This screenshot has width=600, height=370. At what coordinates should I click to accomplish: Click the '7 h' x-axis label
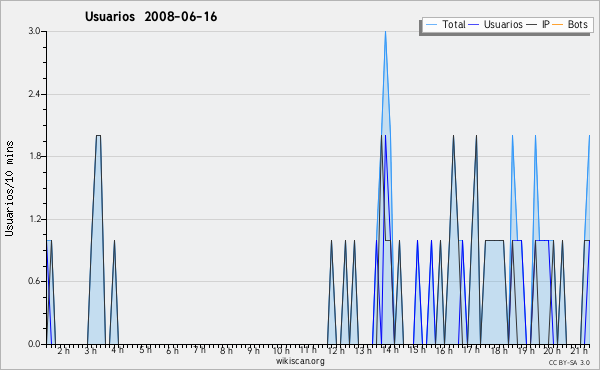click(x=199, y=350)
